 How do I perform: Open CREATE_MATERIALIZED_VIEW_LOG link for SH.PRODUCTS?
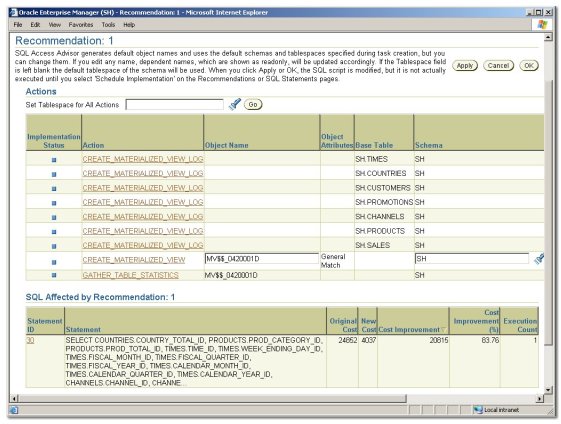(143, 231)
